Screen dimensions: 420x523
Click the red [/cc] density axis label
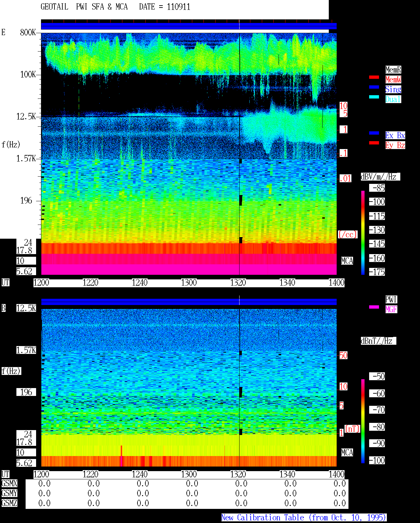tap(347, 235)
